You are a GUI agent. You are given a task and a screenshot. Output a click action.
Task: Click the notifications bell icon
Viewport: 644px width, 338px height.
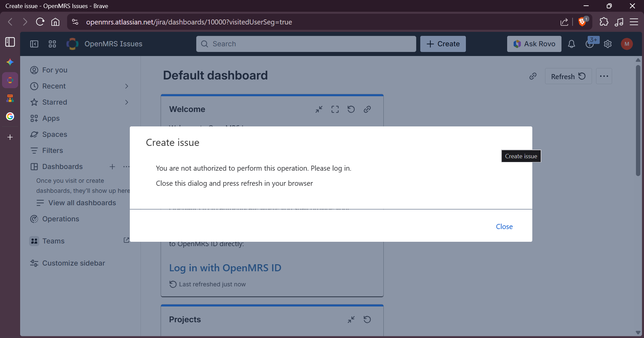click(571, 44)
